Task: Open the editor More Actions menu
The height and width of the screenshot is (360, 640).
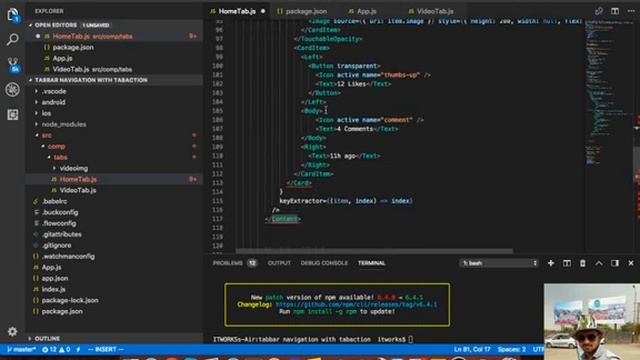Action: 631,11
